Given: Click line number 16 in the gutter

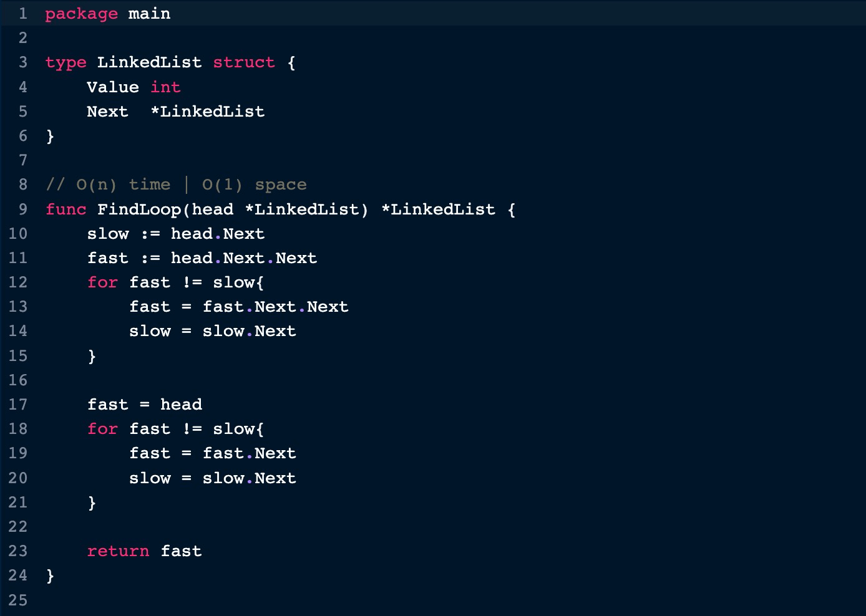Looking at the screenshot, I should 18,380.
